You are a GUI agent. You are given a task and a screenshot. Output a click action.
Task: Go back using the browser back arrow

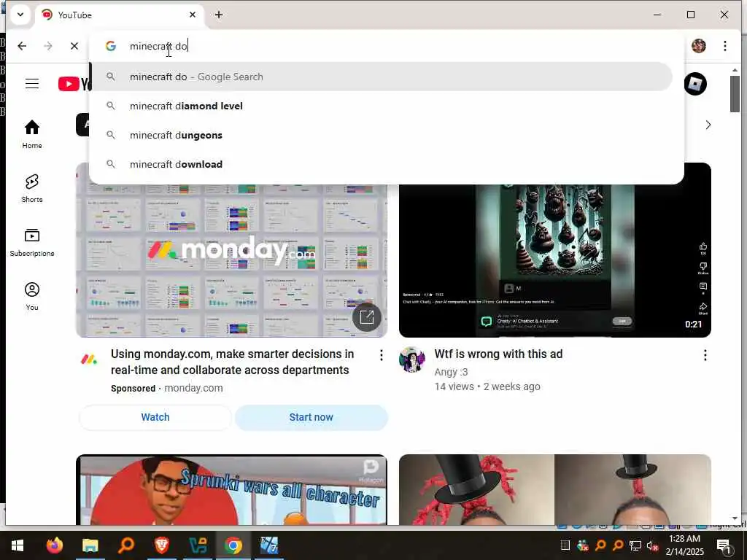(22, 46)
